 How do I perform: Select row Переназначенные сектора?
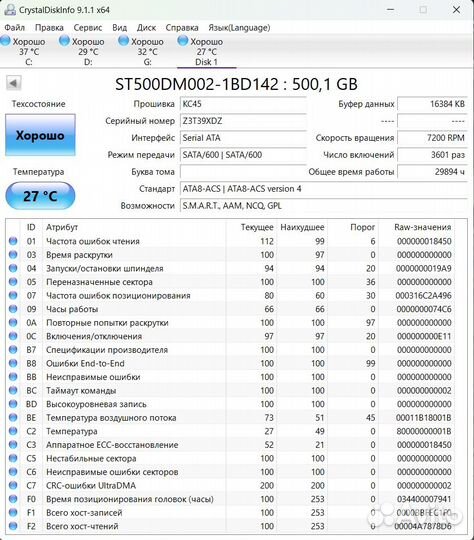point(230,282)
